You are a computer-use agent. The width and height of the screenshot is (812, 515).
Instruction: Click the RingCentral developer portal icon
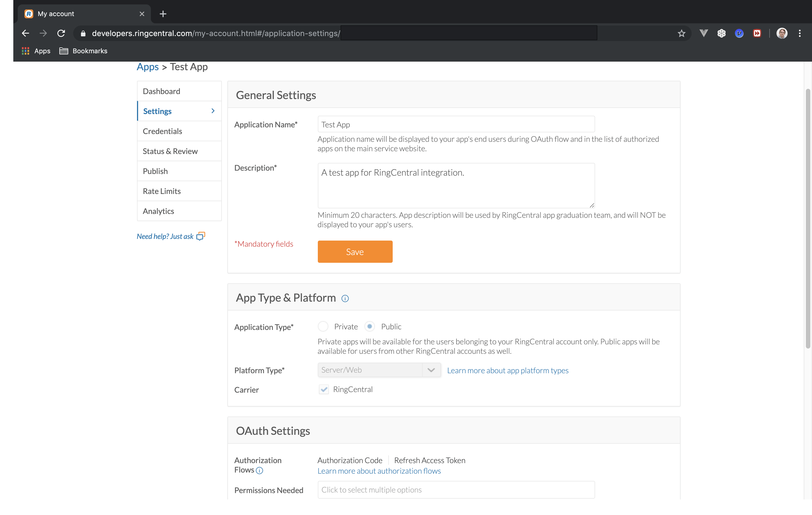28,13
